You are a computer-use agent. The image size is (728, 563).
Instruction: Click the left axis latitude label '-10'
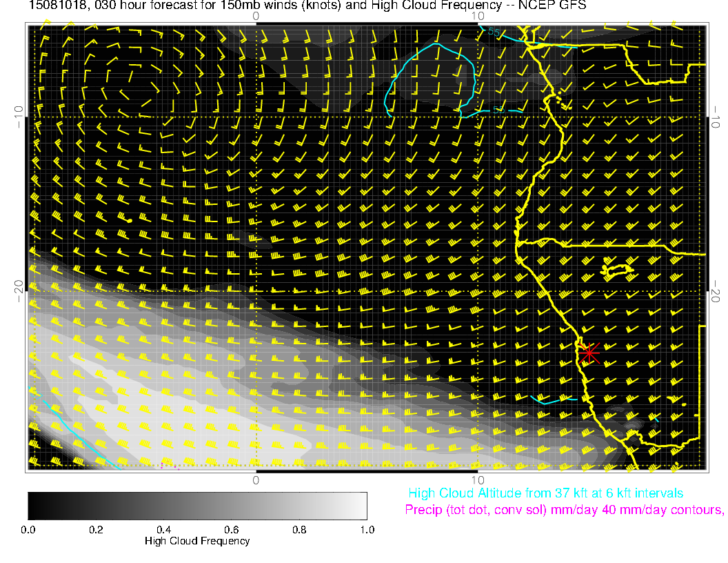point(18,117)
